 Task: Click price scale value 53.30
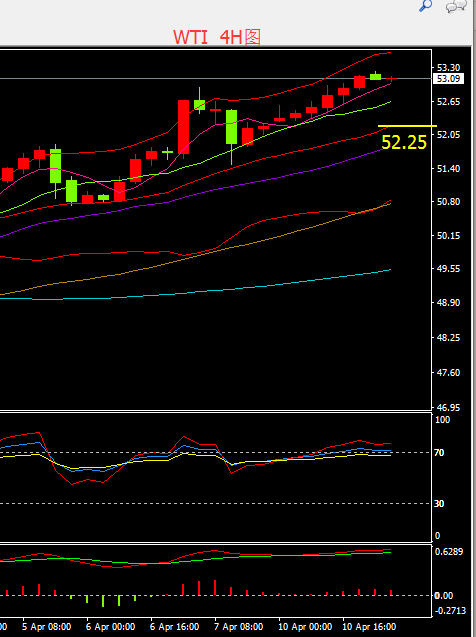pos(448,67)
